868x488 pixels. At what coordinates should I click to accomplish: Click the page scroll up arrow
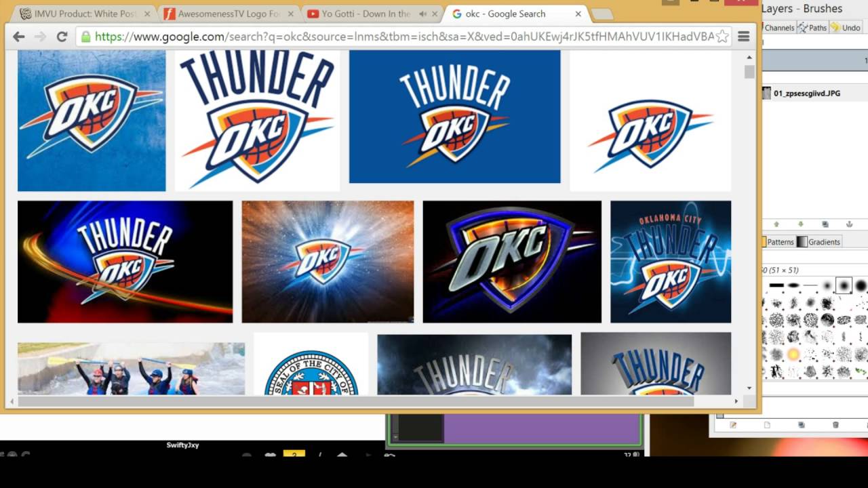click(x=749, y=58)
